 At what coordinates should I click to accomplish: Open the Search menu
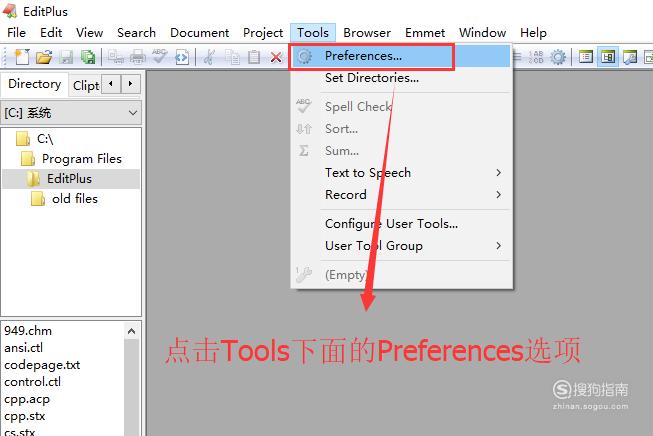coord(136,32)
